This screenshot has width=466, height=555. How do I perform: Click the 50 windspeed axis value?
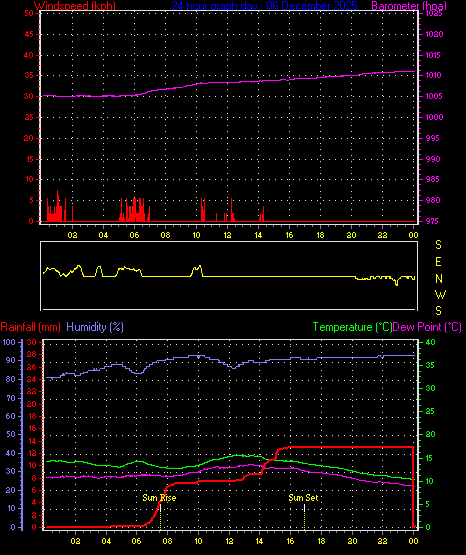pyautogui.click(x=29, y=13)
